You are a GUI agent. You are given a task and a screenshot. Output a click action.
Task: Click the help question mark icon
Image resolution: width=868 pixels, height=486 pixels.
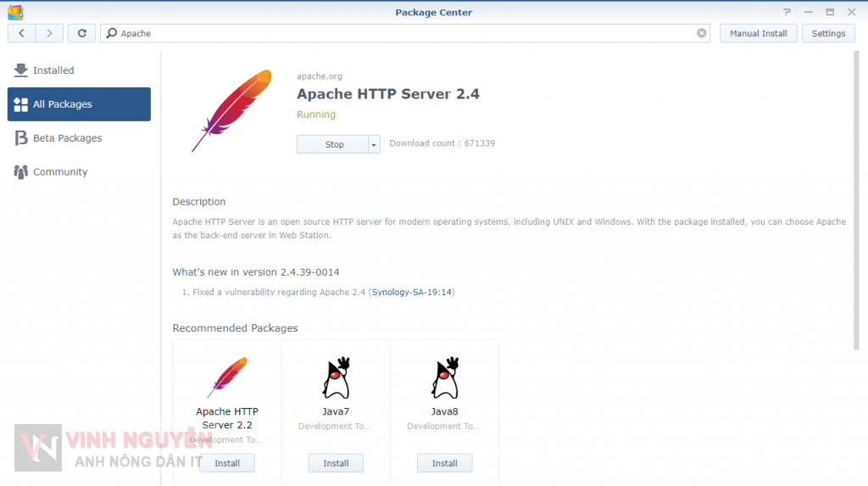(x=787, y=12)
